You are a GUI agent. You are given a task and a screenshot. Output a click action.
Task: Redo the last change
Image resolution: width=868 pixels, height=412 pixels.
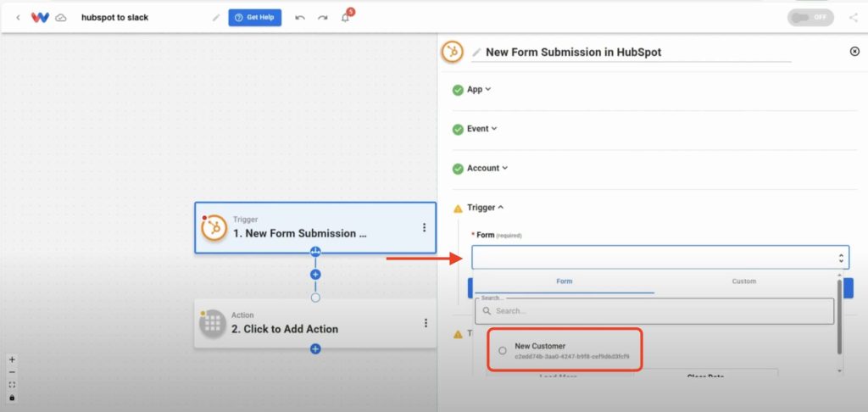(322, 18)
